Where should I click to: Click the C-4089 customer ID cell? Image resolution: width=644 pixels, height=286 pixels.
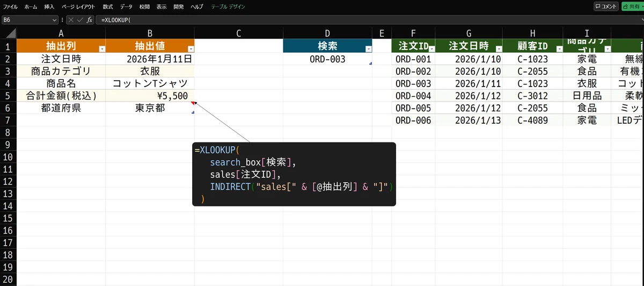coord(533,120)
